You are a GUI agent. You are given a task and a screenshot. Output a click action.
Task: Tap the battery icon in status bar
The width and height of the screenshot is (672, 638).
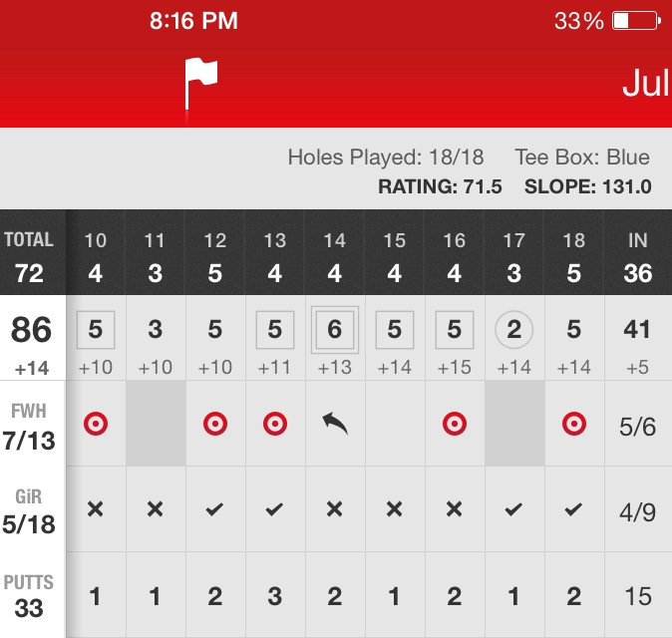(x=635, y=20)
